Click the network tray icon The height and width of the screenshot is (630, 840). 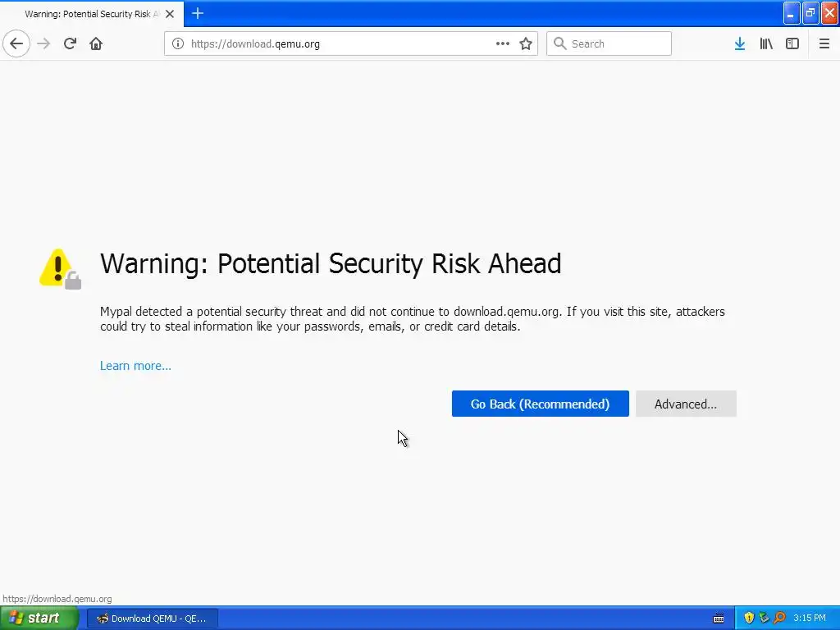click(764, 619)
